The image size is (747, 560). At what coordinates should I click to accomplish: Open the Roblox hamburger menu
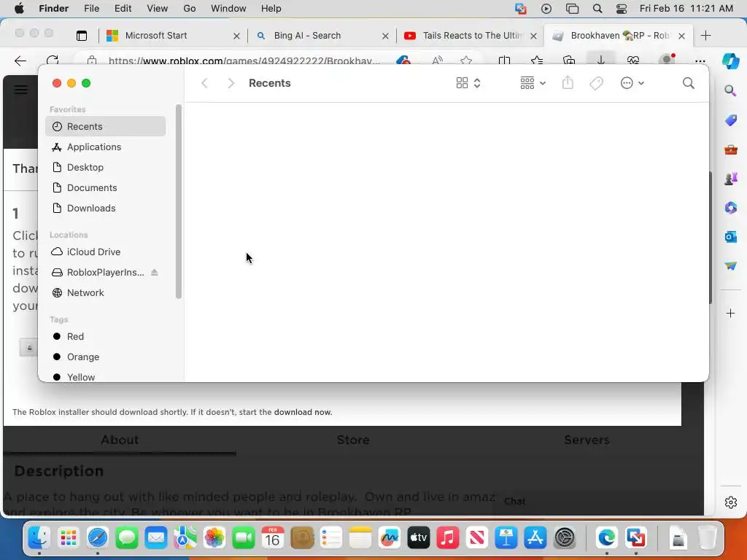coord(21,90)
